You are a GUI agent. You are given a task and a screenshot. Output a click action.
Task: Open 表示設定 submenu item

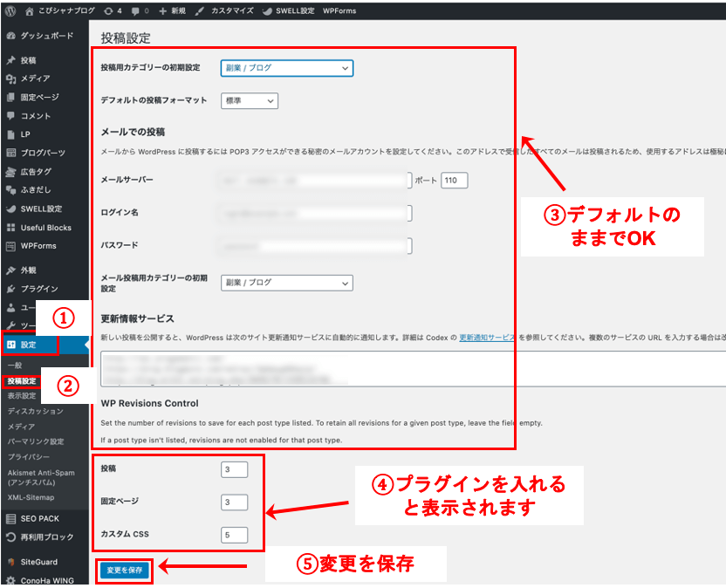coord(22,396)
